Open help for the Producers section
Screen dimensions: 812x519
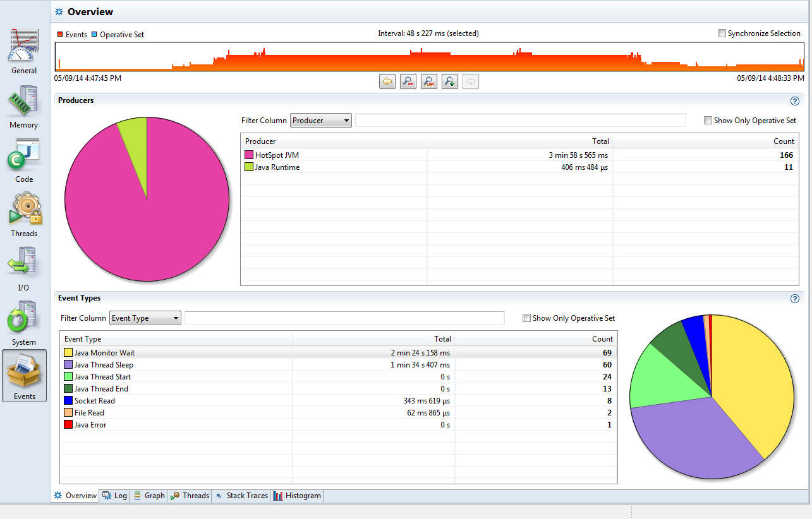(x=795, y=101)
